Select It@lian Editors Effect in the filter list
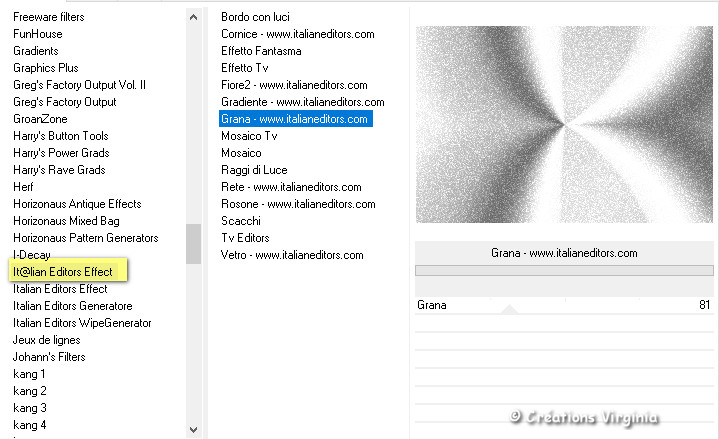Image resolution: width=719 pixels, height=439 pixels. pyautogui.click(x=63, y=272)
